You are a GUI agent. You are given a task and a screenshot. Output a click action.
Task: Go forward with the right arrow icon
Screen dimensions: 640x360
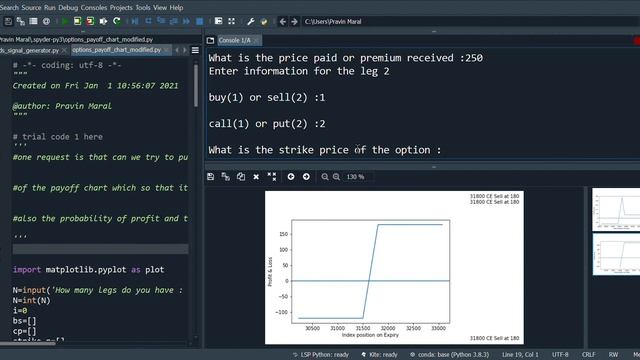click(x=294, y=21)
